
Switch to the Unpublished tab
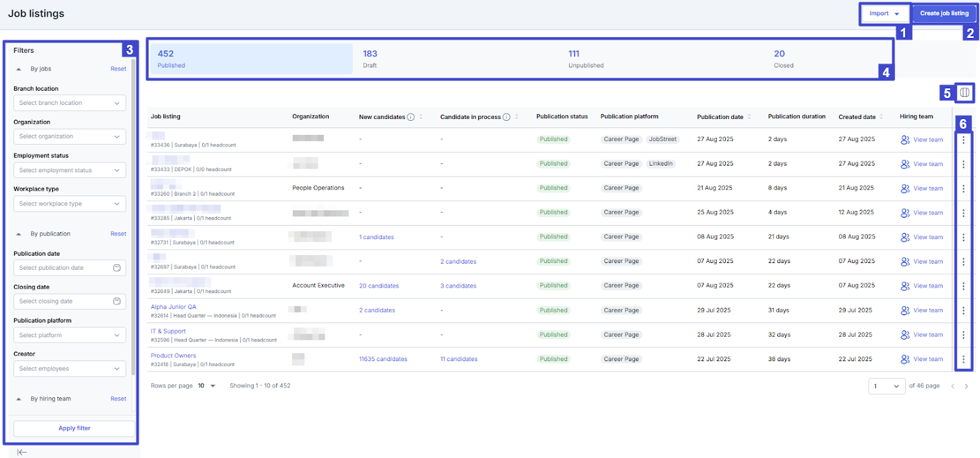pos(586,59)
